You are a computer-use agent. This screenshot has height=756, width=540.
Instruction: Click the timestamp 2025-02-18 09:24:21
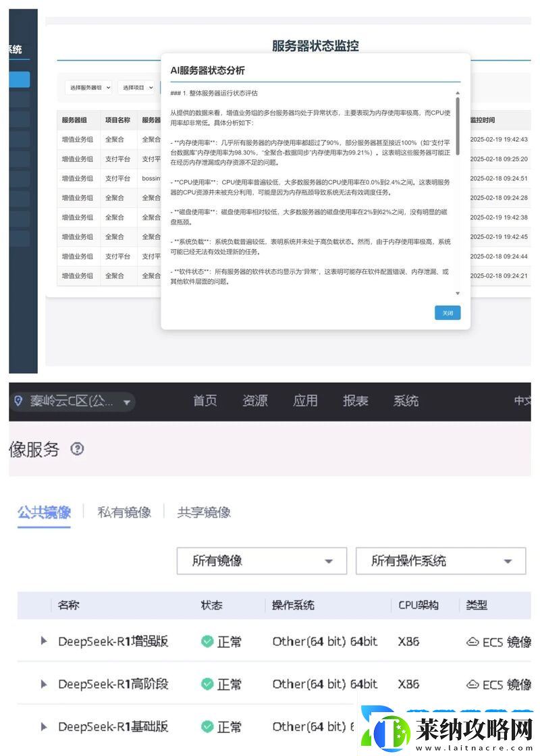(x=499, y=276)
